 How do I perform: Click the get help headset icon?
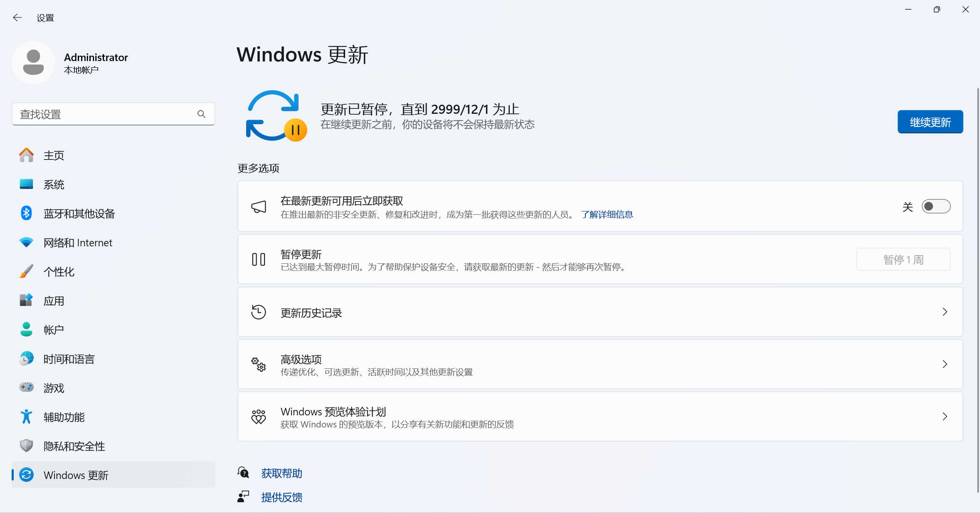pos(243,473)
